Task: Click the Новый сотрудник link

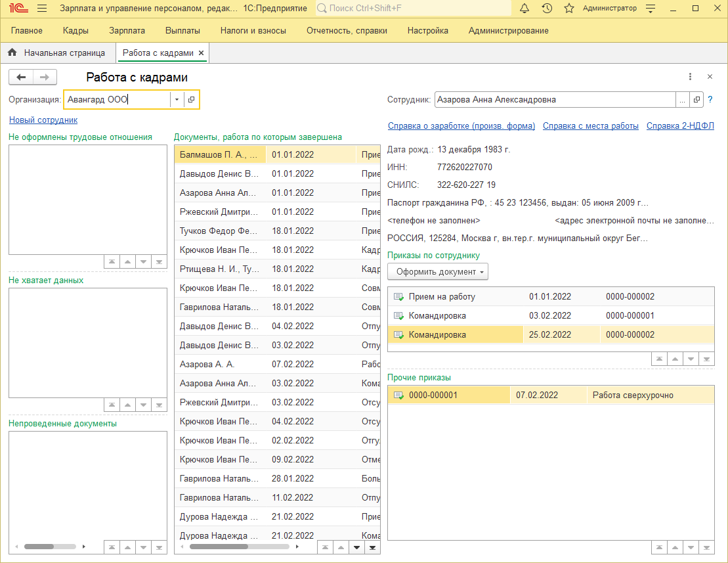Action: [x=43, y=120]
